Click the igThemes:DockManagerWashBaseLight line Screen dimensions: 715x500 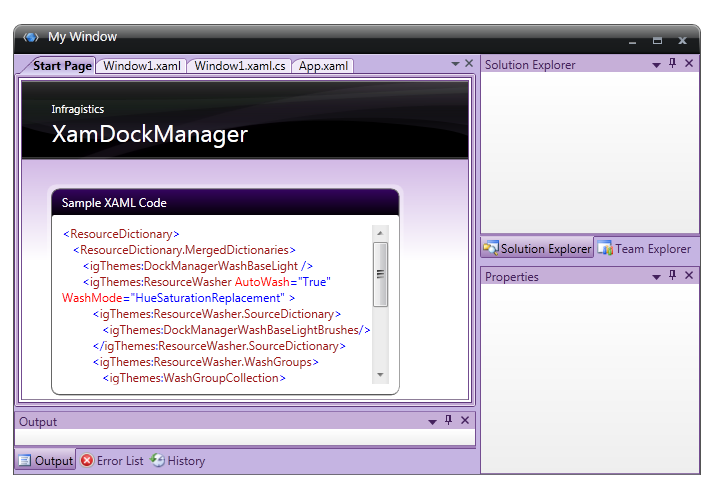(198, 266)
